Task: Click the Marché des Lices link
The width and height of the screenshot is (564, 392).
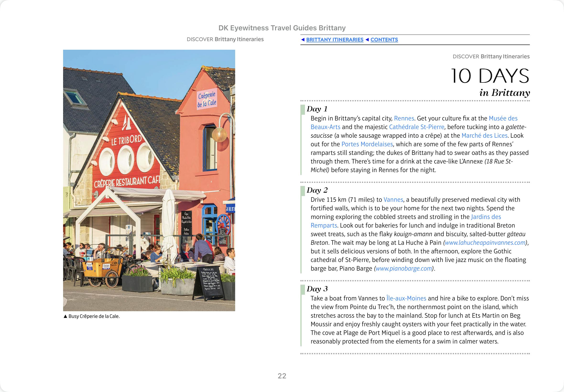Action: pyautogui.click(x=484, y=136)
